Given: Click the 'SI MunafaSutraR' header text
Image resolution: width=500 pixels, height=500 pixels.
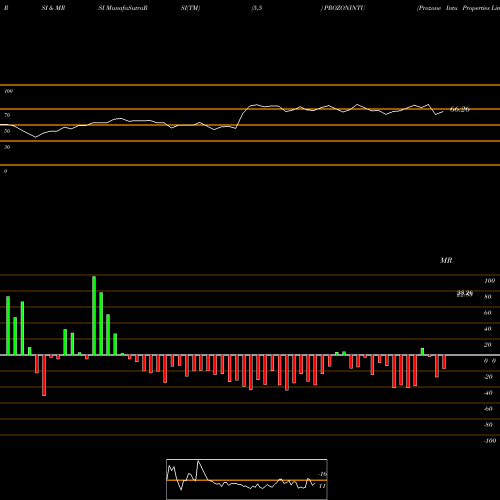Looking at the screenshot, I should [123, 8].
